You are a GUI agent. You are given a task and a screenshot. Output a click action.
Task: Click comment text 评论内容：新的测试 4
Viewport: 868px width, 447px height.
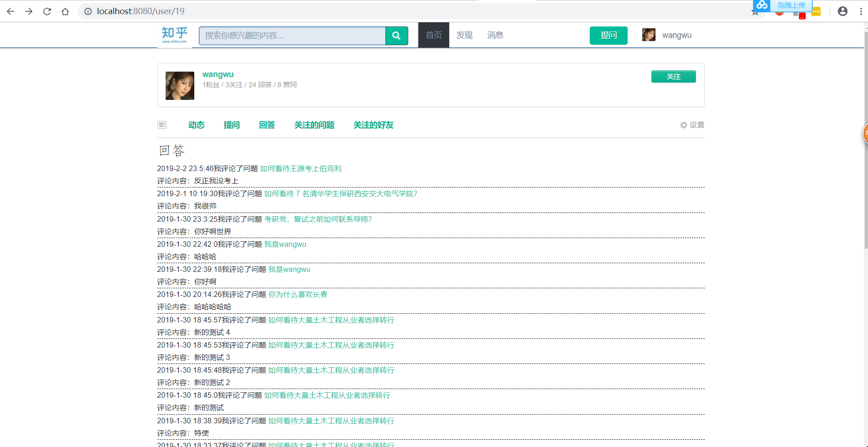pos(194,333)
